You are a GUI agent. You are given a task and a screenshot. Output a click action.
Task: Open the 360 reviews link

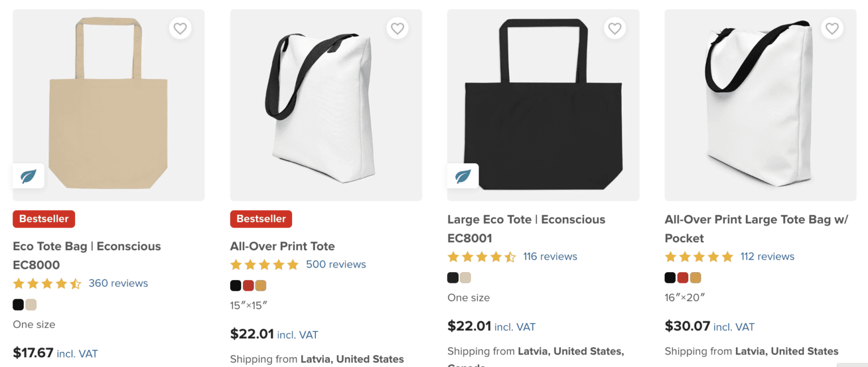(118, 283)
